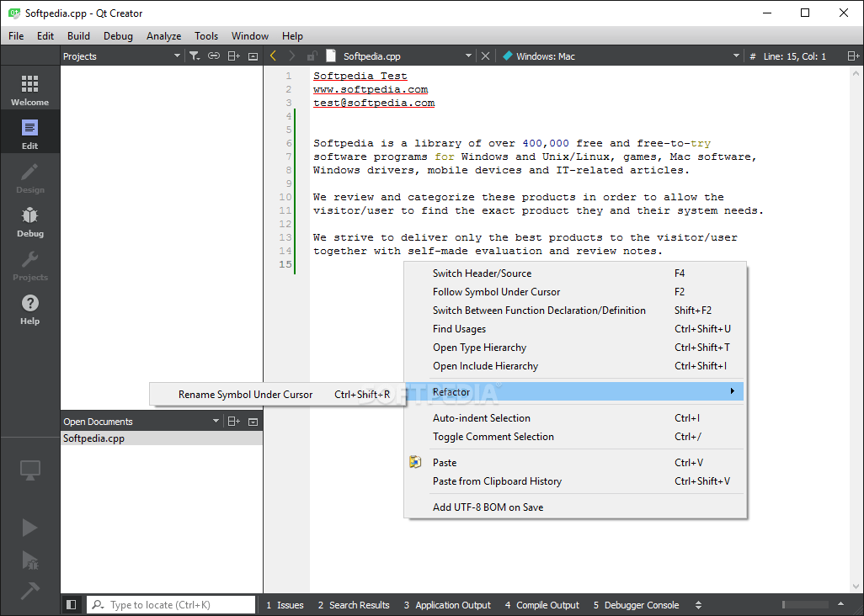
Task: Toggle the output panes sidebar button
Action: 71,604
